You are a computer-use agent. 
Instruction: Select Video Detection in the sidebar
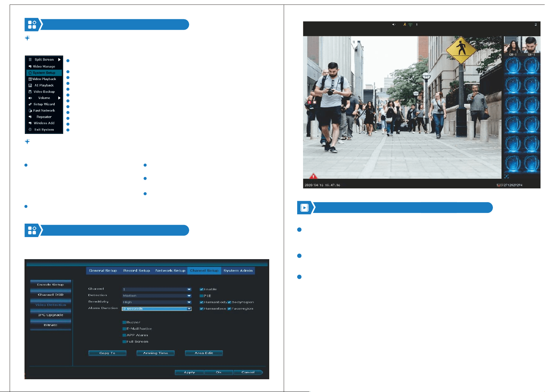coord(51,305)
